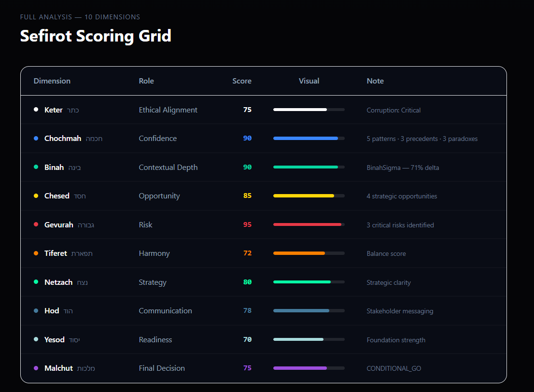Click the Corruption: Critical note
The image size is (534, 392).
tap(393, 110)
